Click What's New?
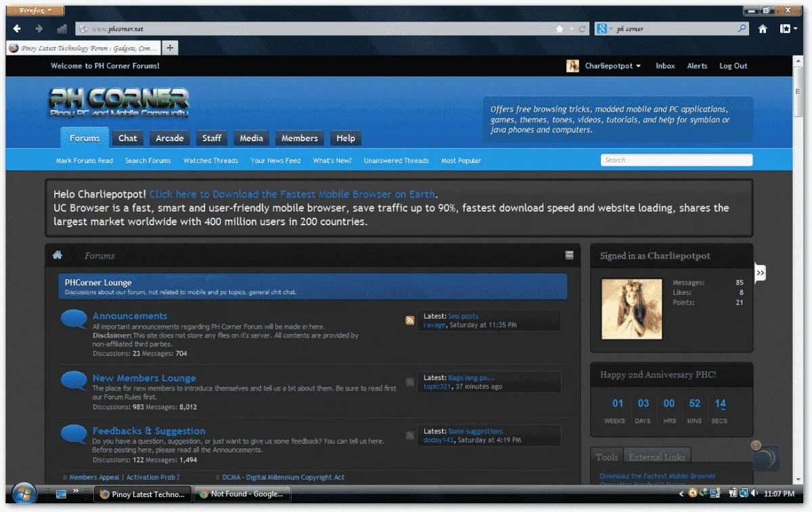This screenshot has width=812, height=512. [332, 161]
